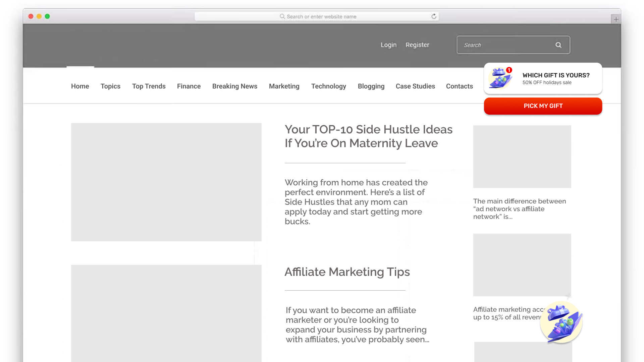Image resolution: width=644 pixels, height=362 pixels.
Task: Open the Contacts menu item
Action: pyautogui.click(x=459, y=86)
